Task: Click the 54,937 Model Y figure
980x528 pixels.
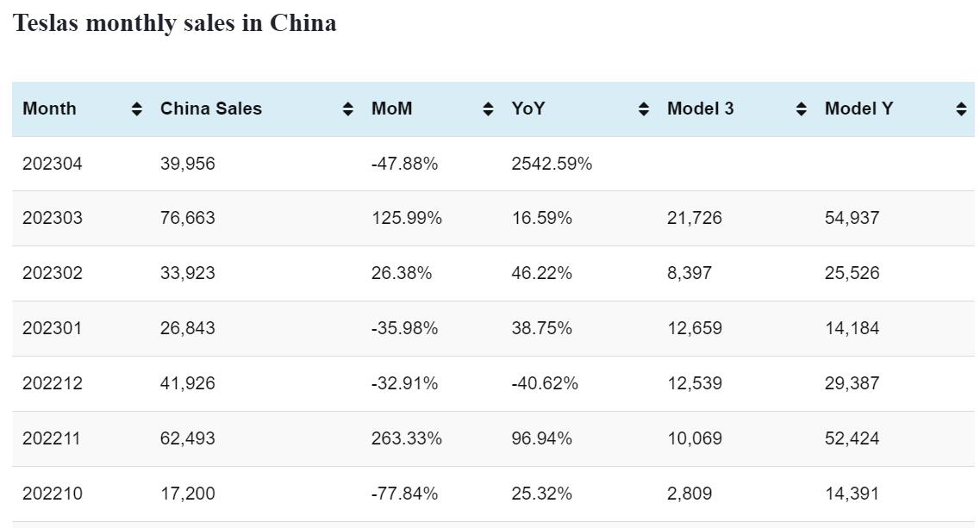Action: 852,218
